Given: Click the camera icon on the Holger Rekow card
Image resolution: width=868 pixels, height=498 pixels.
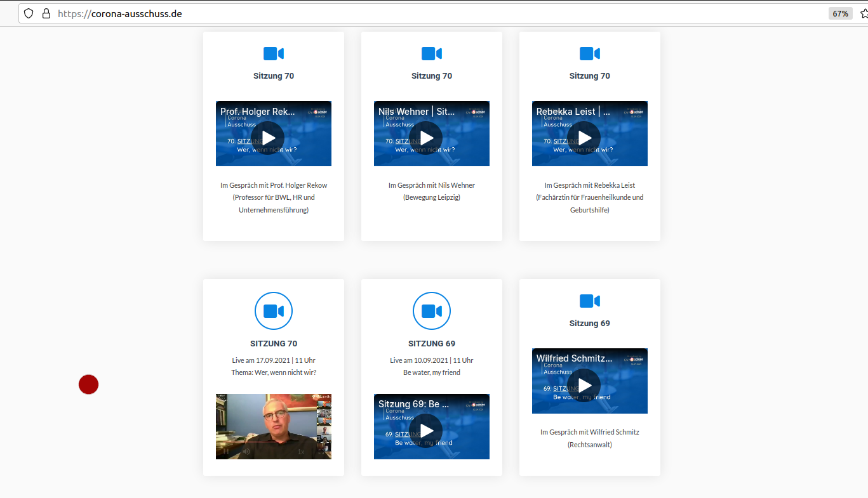Looking at the screenshot, I should 274,54.
